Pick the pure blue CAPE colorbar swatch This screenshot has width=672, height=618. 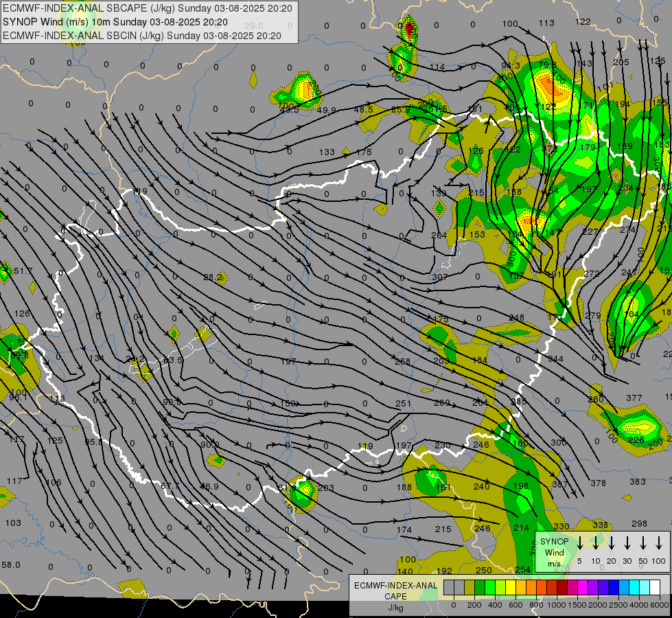pos(614,588)
